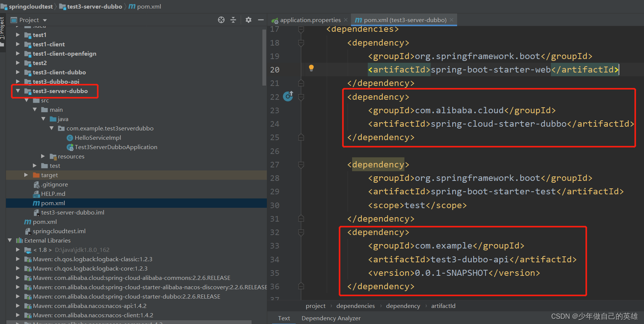644x324 pixels.
Task: Select spring-cloud-alibaba-commons:2.2.6.RELEASE library
Action: (x=132, y=278)
